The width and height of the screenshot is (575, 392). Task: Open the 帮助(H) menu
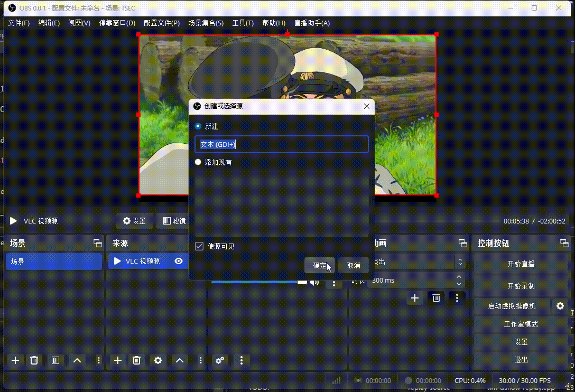[x=274, y=23]
